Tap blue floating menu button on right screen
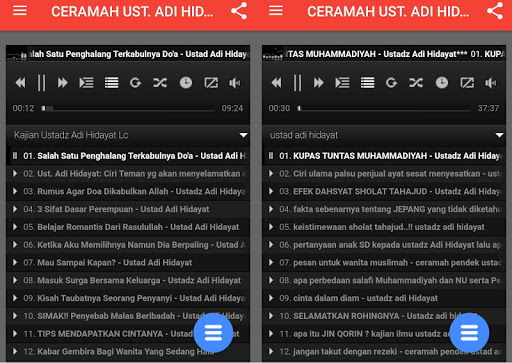The image size is (512, 363). 469,333
